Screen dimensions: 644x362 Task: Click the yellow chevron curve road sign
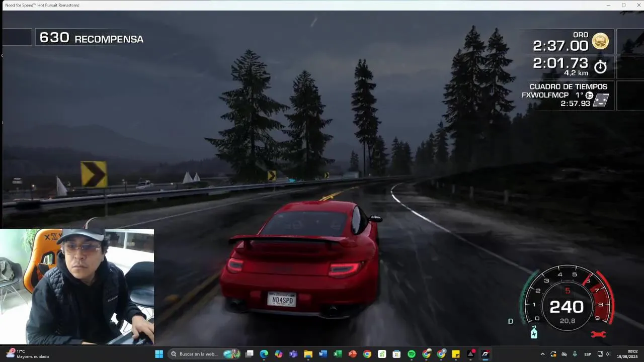tap(94, 174)
